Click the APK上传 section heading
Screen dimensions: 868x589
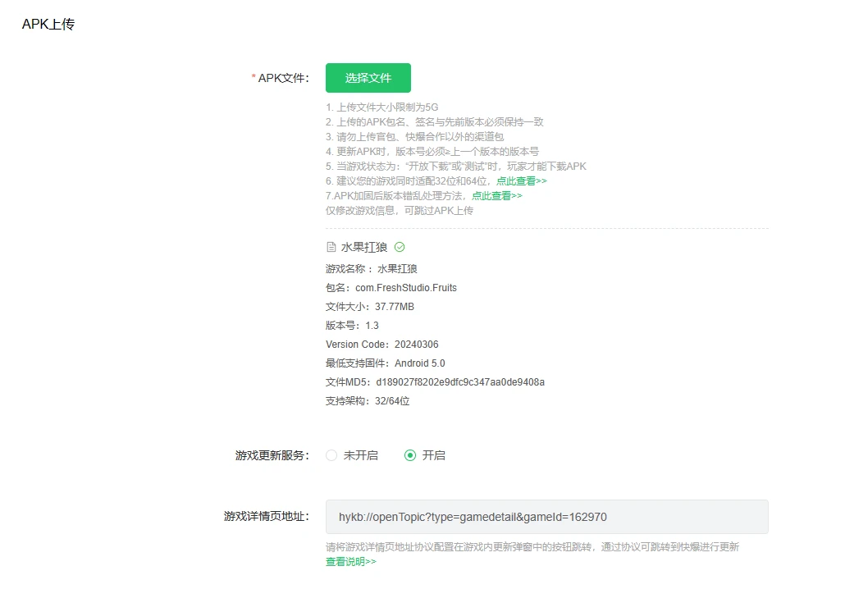[48, 25]
